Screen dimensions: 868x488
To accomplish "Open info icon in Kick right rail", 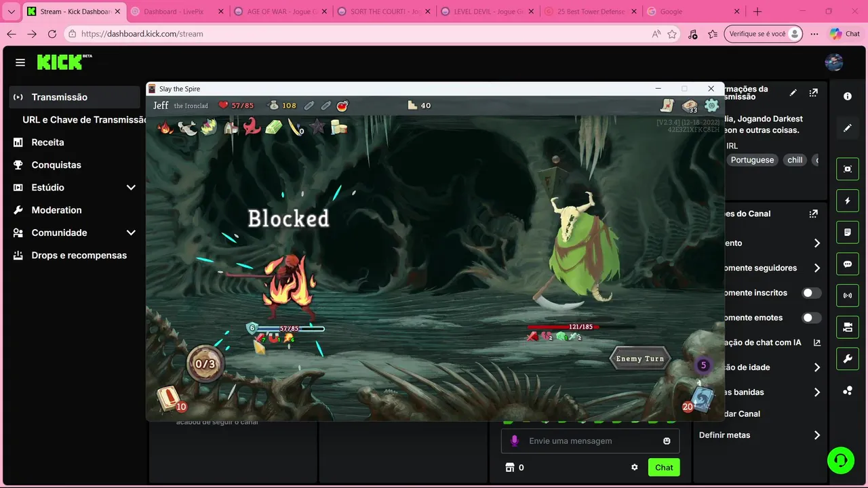I will point(848,96).
